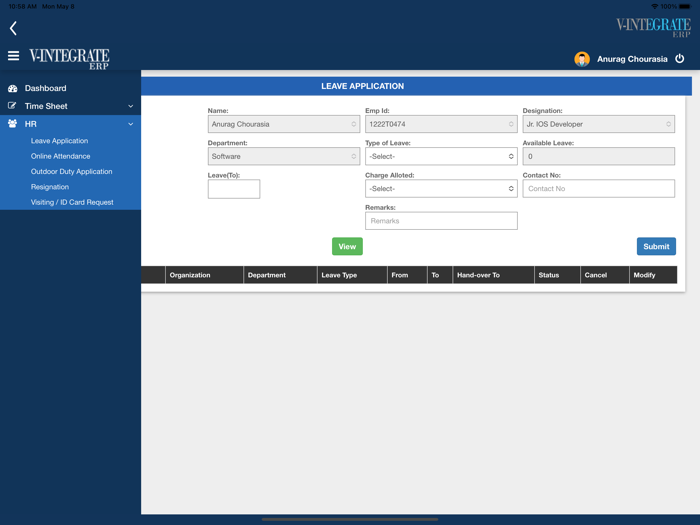Open Visiting / ID Card Request
Image resolution: width=700 pixels, height=525 pixels.
[x=72, y=202]
